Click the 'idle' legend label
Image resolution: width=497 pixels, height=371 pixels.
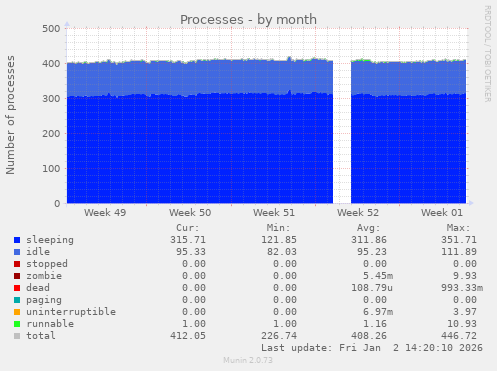[38, 252]
